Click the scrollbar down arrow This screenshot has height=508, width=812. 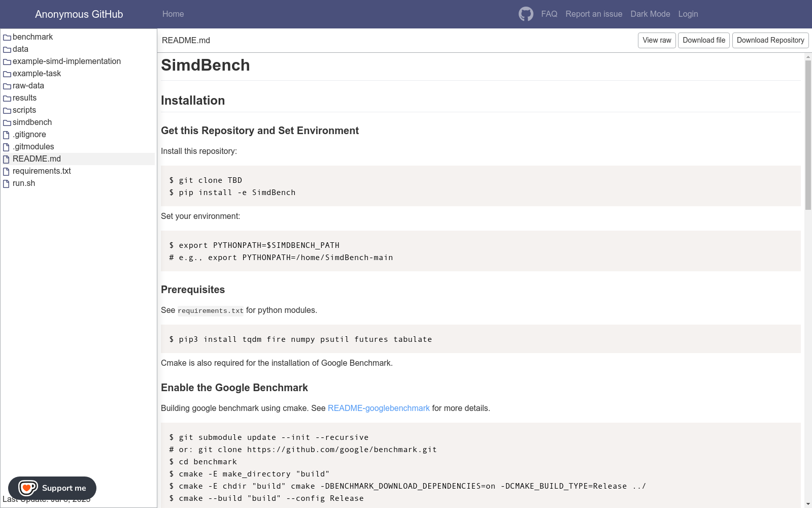808,504
